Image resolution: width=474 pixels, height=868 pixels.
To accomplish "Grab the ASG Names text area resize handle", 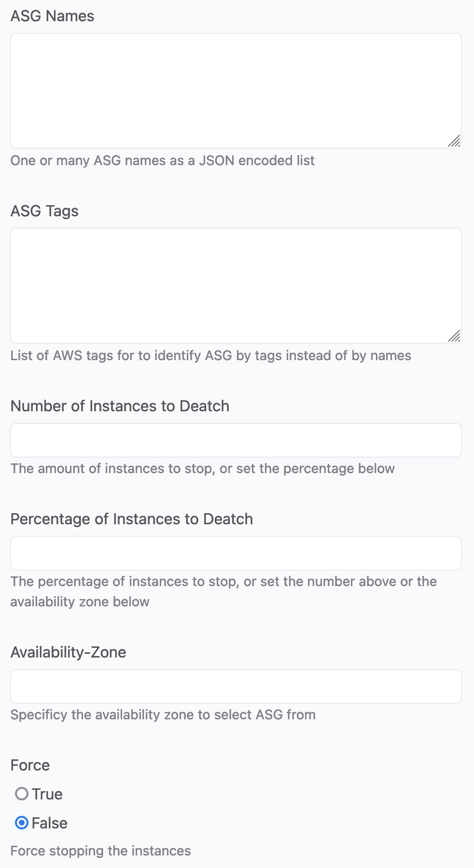I will [454, 141].
